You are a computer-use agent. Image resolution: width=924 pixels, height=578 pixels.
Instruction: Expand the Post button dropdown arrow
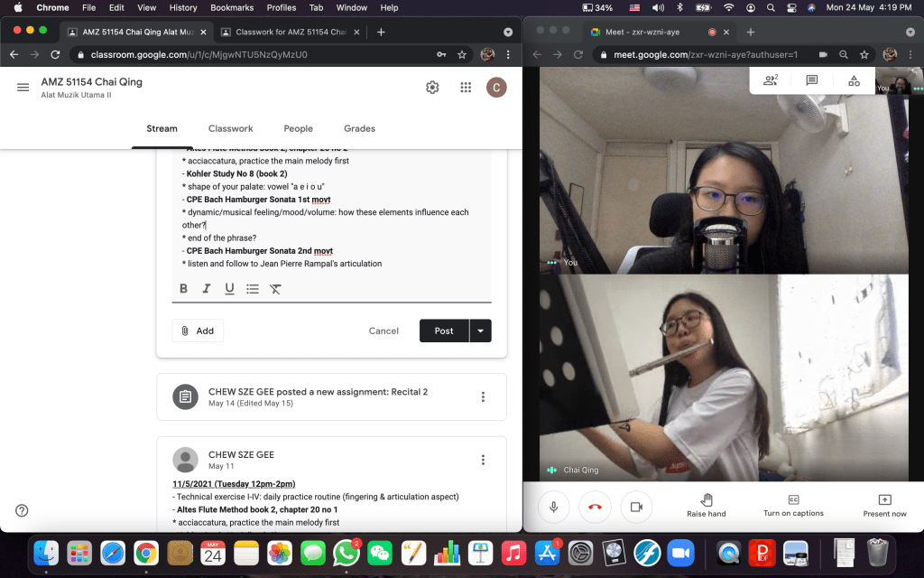480,331
